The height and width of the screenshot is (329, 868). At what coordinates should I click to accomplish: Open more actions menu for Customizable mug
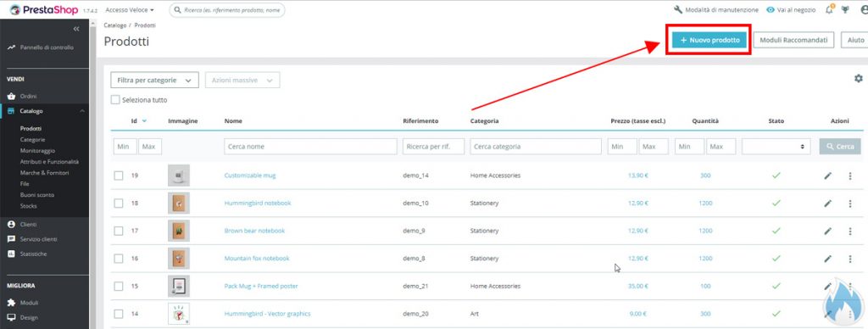click(849, 176)
